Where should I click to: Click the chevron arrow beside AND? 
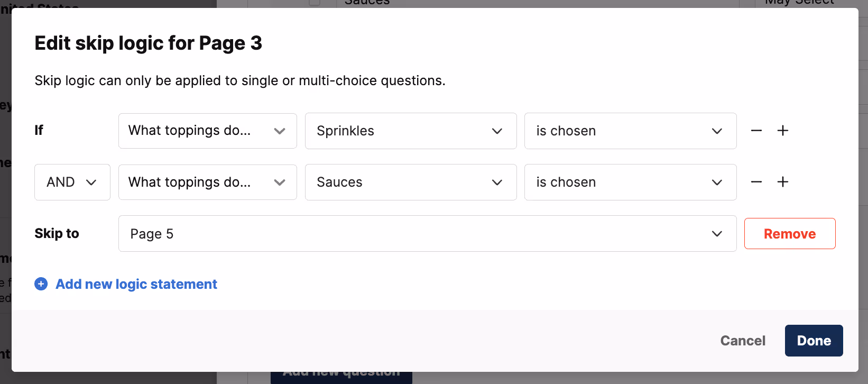point(91,182)
